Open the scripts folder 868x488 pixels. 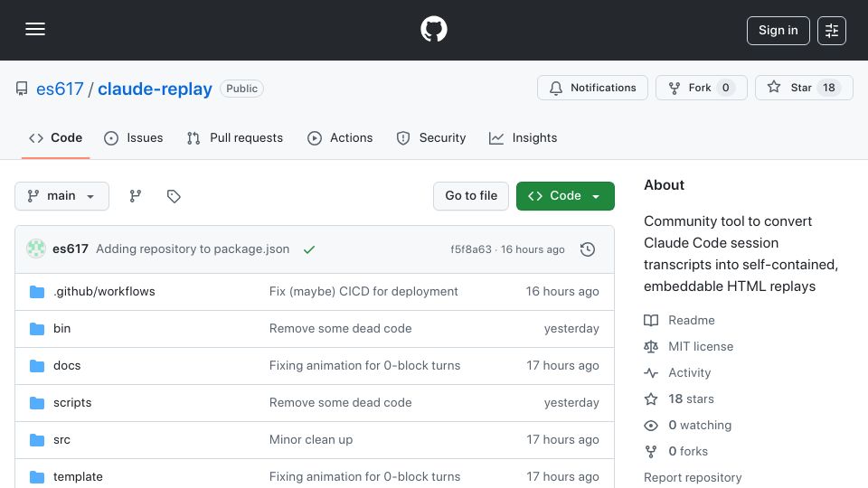[72, 403]
